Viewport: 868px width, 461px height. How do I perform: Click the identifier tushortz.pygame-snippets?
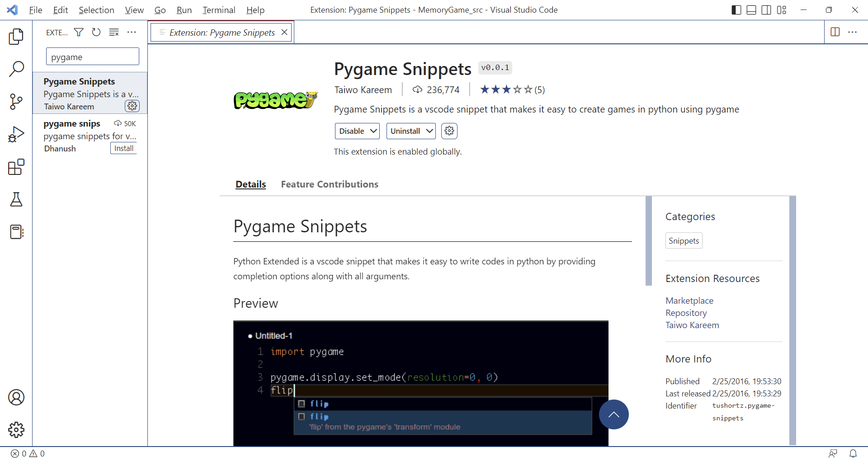[x=744, y=412]
